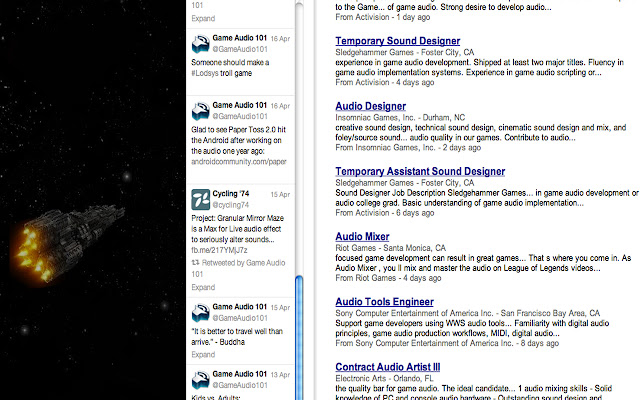Click 'From Activision - 1 day ago' text
Image resolution: width=640 pixels, height=400 pixels.
point(382,17)
